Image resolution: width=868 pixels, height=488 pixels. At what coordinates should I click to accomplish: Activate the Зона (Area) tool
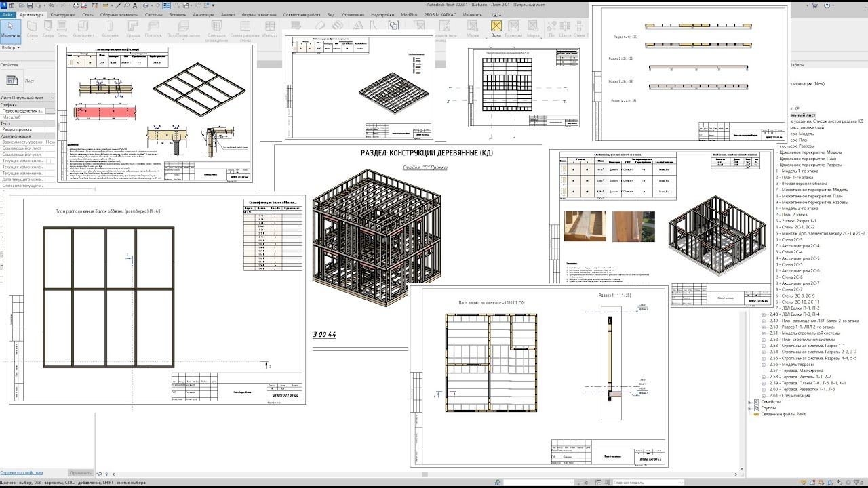tap(496, 28)
